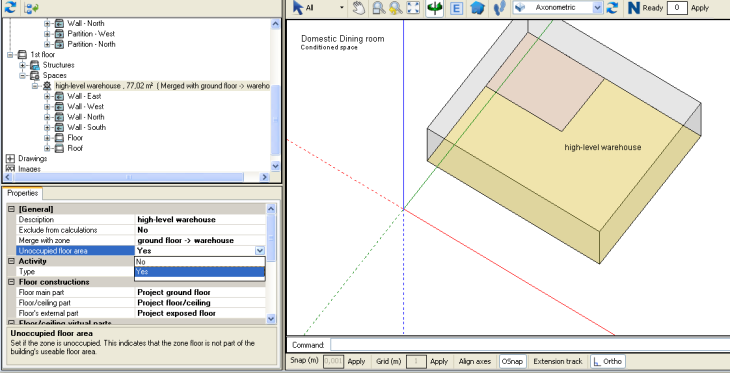Collapse the [General] property group

coord(12,210)
